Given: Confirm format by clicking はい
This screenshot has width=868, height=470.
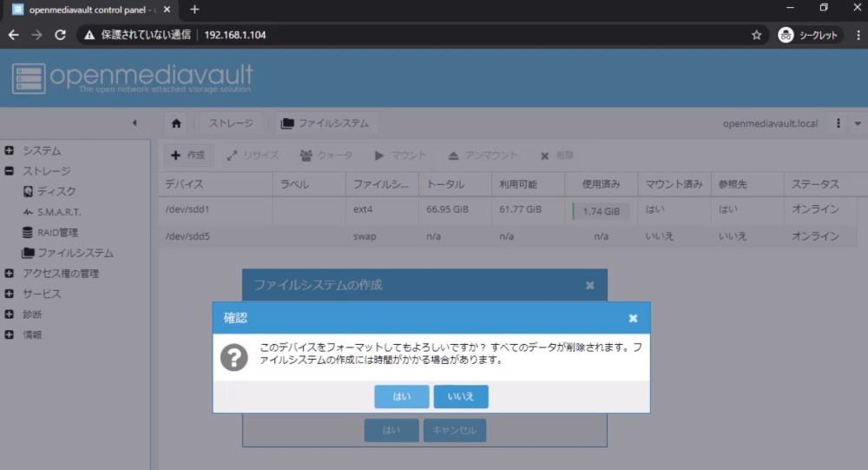Looking at the screenshot, I should click(402, 396).
